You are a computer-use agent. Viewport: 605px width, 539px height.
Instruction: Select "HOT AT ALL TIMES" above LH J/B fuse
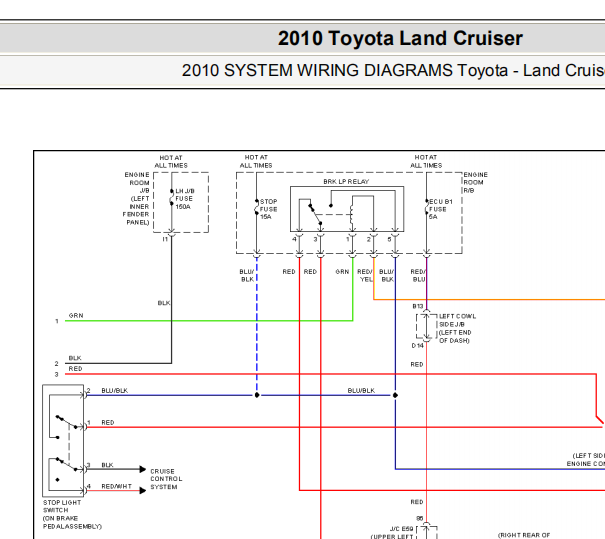[171, 162]
